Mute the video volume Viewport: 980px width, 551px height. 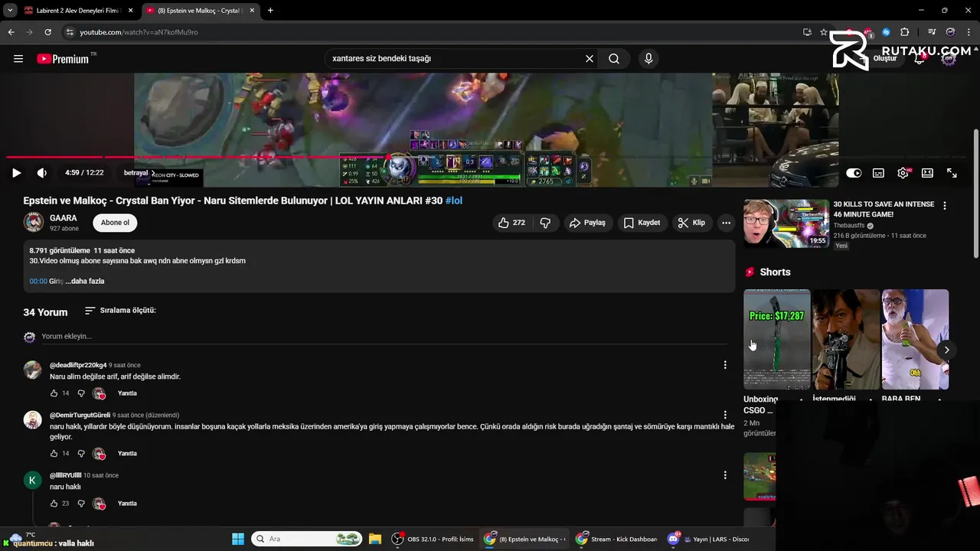pyautogui.click(x=42, y=173)
